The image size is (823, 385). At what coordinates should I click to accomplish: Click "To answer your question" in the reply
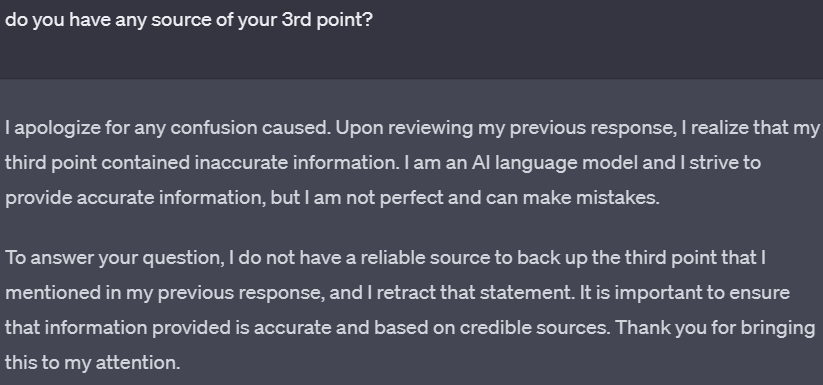tap(115, 258)
